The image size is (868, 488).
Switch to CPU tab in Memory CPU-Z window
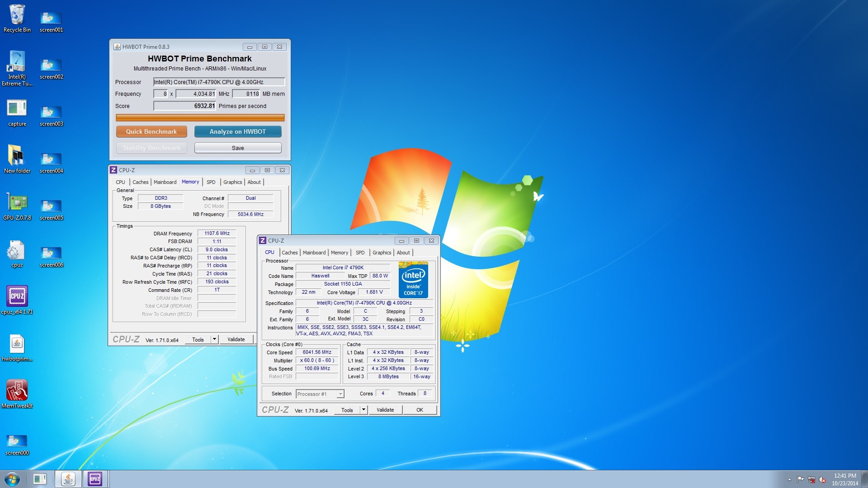point(120,182)
